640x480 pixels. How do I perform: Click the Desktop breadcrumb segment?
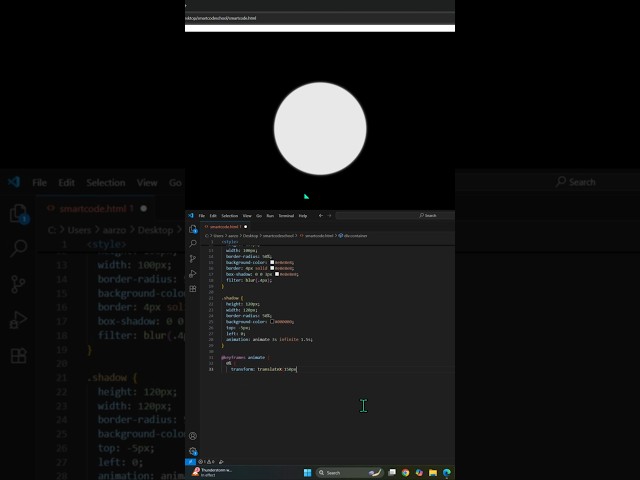coord(251,236)
